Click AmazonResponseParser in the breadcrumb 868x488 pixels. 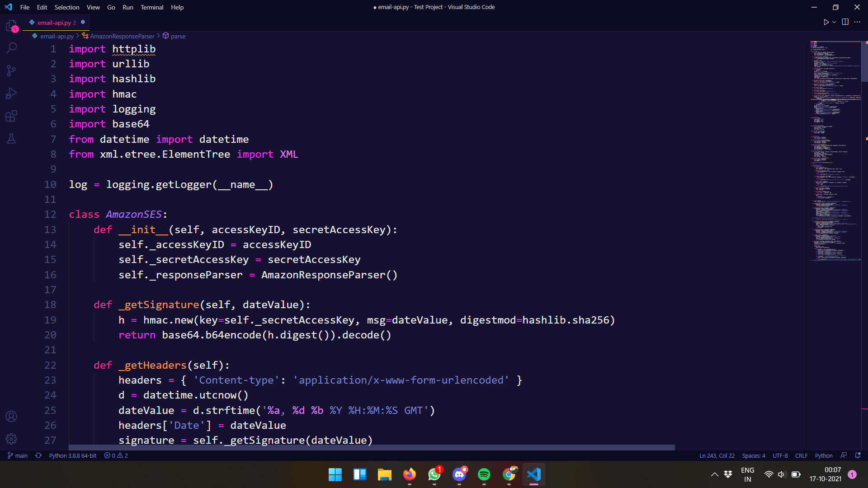(x=122, y=36)
